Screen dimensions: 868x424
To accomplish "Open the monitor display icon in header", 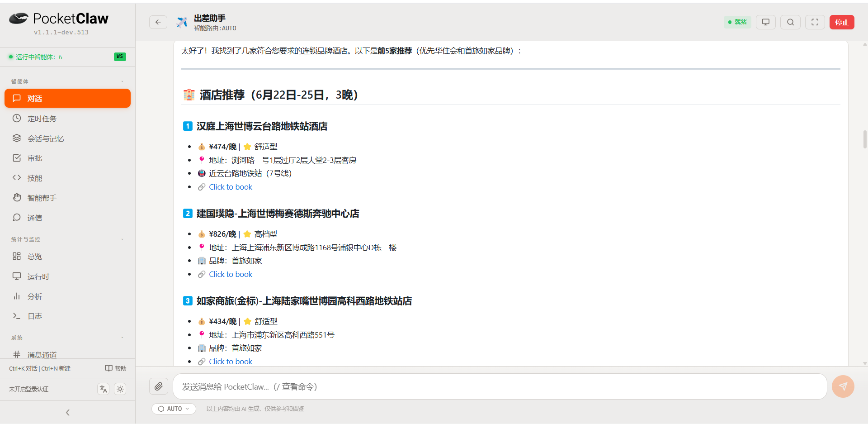I will 766,22.
